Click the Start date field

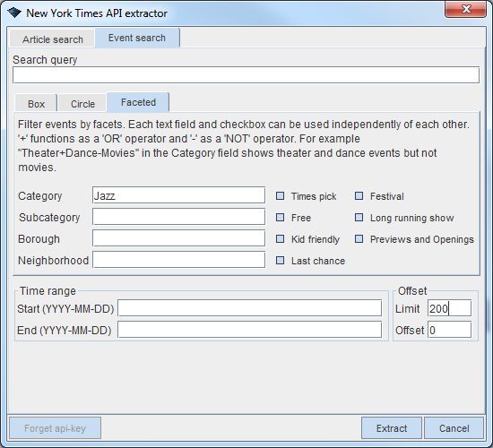coord(250,308)
